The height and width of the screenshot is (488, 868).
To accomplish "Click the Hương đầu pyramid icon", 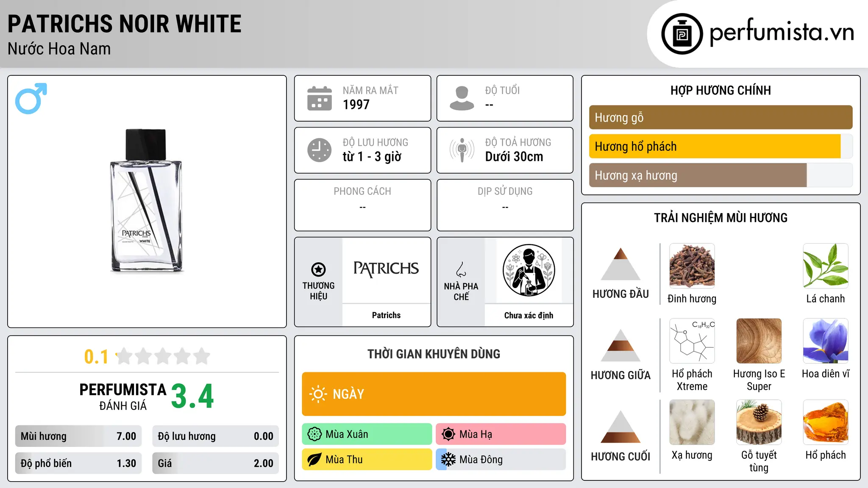I will tap(620, 264).
